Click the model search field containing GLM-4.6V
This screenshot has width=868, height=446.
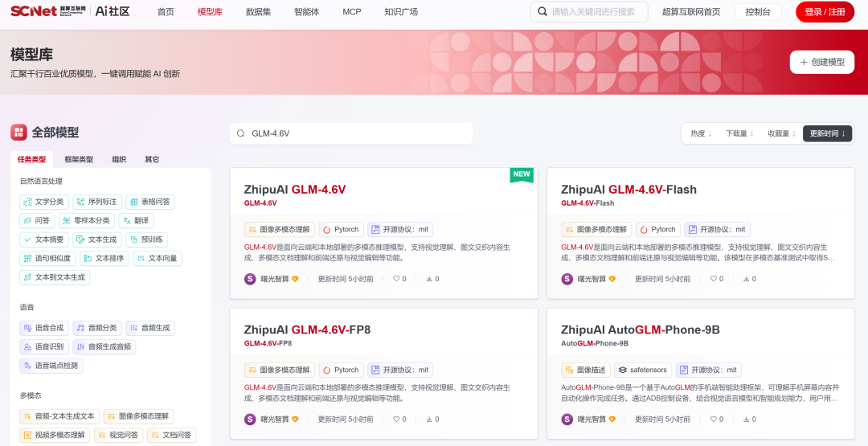click(x=351, y=133)
